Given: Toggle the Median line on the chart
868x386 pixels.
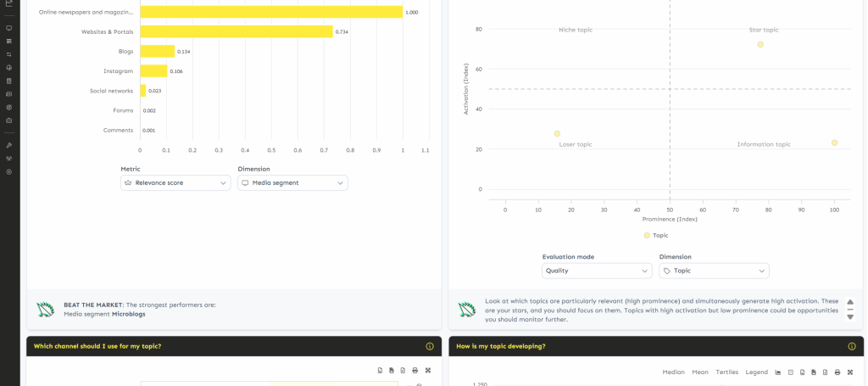Looking at the screenshot, I should (x=673, y=372).
